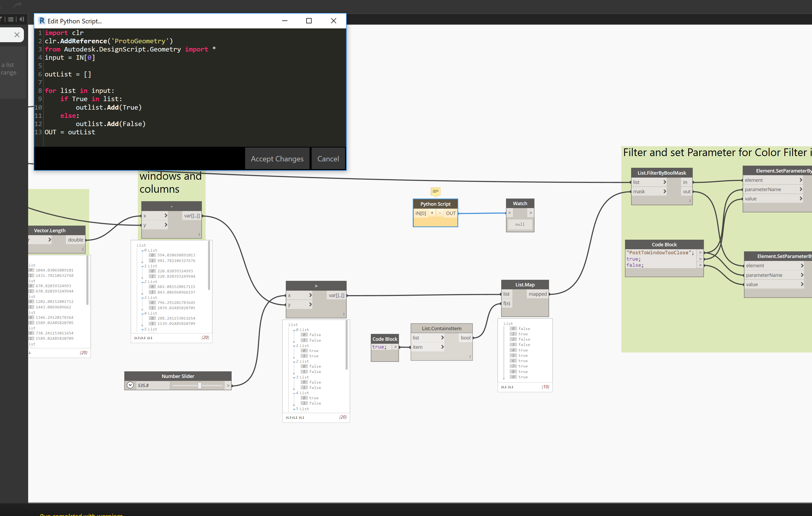
Task: Click the mask input of List.FilterByBoolMask
Action: coord(639,191)
